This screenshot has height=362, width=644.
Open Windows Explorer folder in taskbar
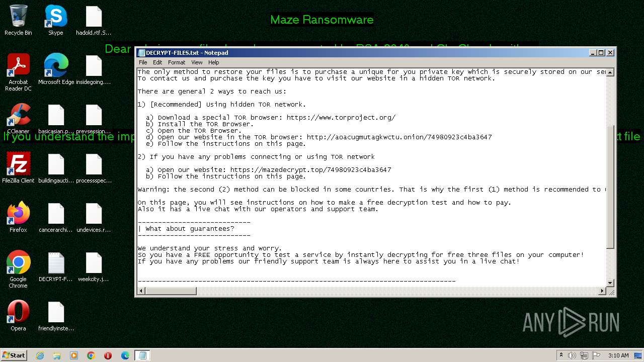point(57,355)
